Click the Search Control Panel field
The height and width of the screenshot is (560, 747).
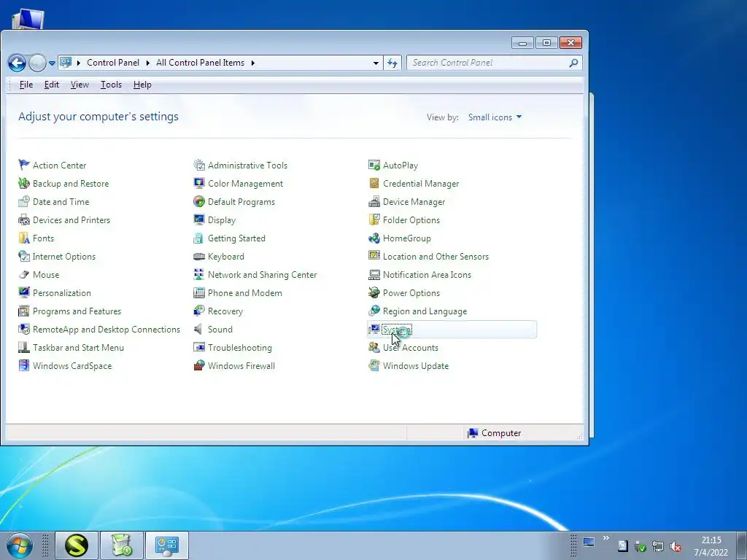point(495,63)
